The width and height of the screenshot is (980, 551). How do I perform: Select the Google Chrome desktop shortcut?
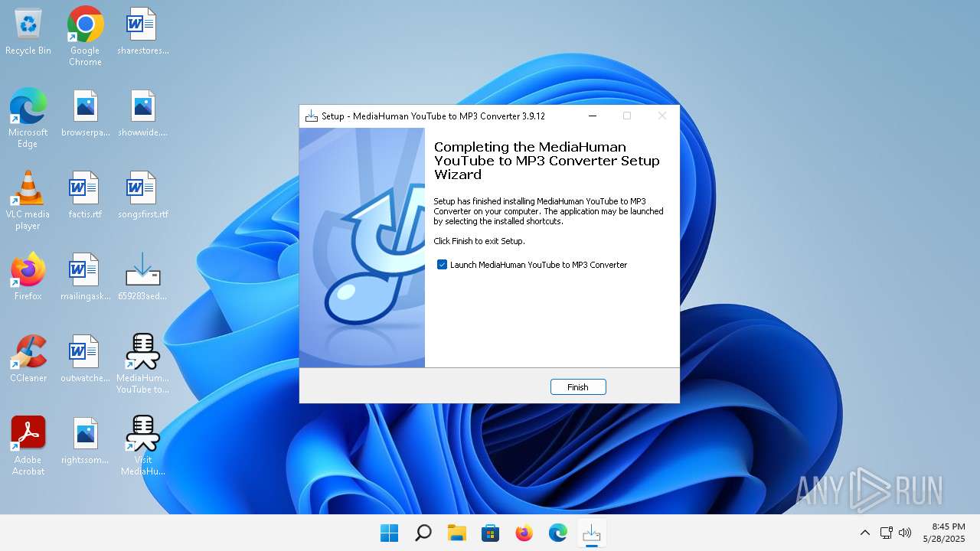85,36
